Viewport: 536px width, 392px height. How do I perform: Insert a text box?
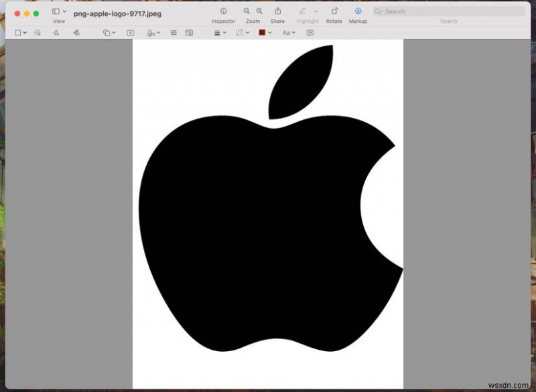(x=130, y=33)
